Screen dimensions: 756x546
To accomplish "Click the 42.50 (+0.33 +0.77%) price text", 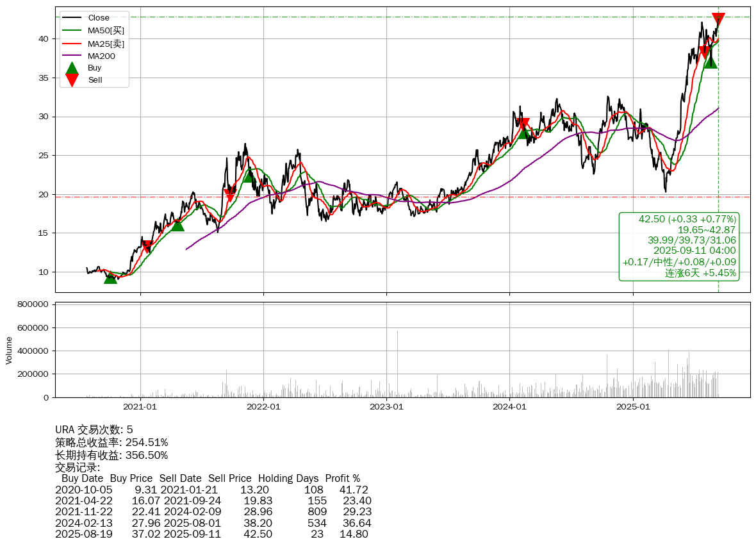I will tap(687, 219).
